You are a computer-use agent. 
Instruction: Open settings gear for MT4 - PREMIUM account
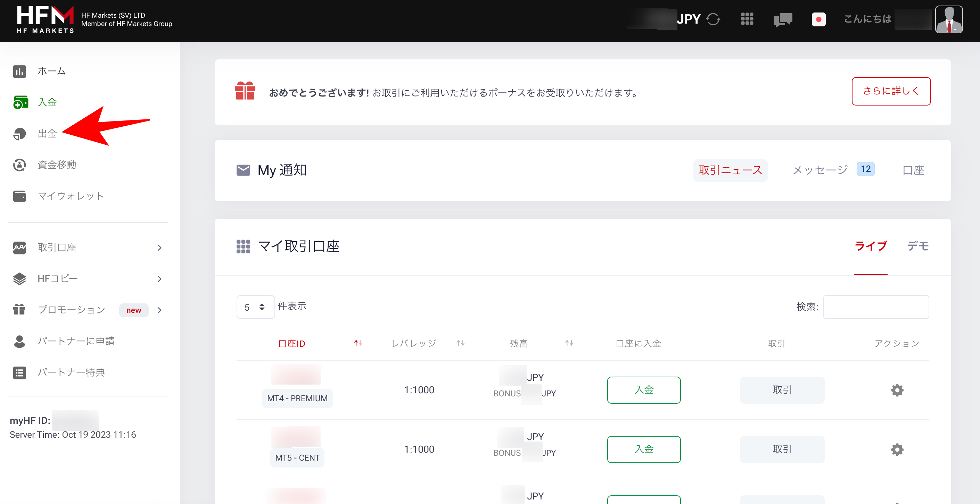tap(897, 390)
